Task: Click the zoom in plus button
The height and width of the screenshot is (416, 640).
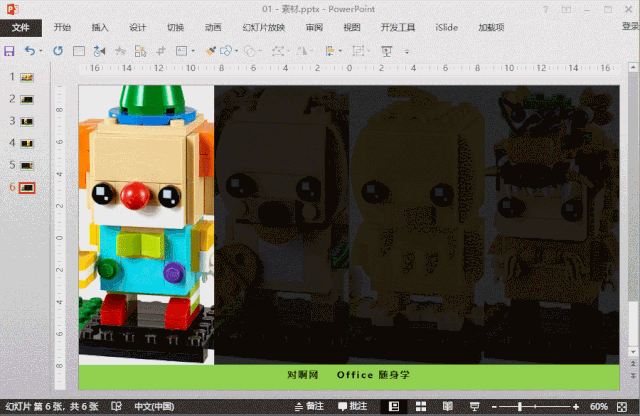Action: point(576,407)
